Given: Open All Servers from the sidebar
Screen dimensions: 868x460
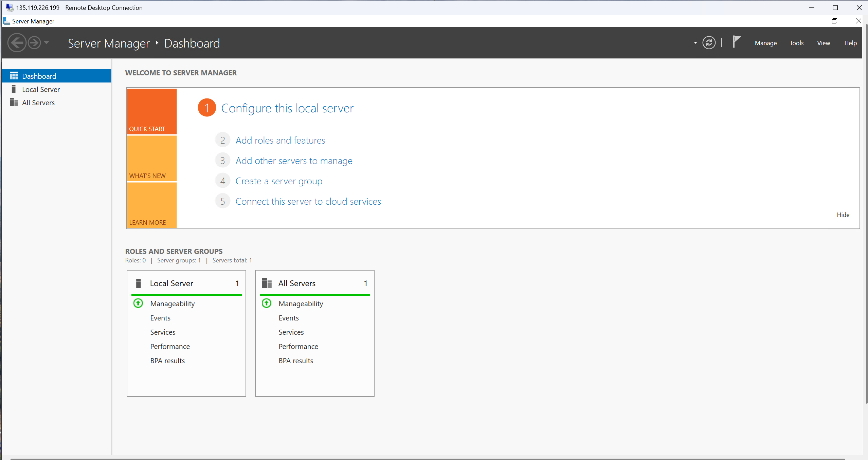Looking at the screenshot, I should 38,102.
